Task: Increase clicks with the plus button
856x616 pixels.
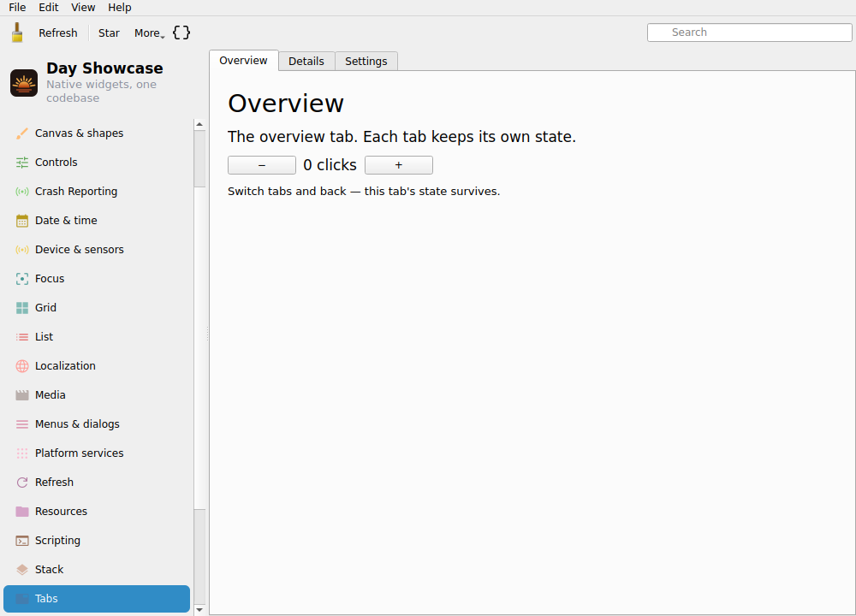Action: [399, 165]
